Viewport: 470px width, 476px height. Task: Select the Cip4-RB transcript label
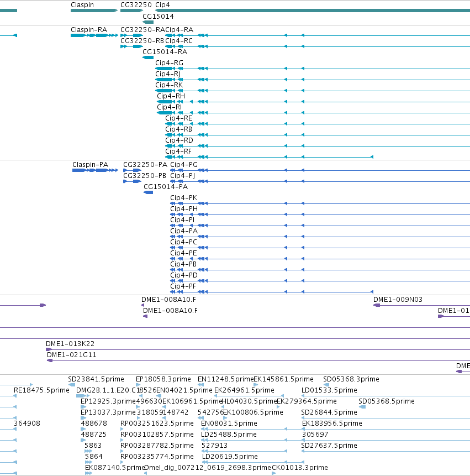tap(178, 129)
